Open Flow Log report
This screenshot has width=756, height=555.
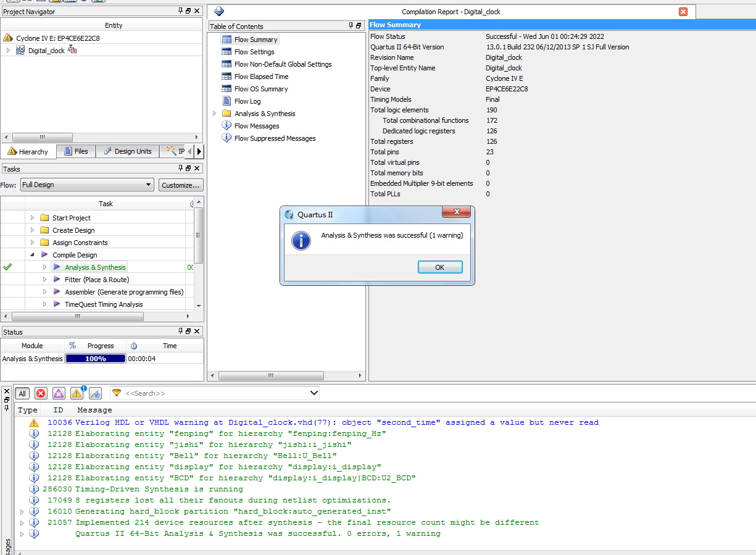point(247,101)
